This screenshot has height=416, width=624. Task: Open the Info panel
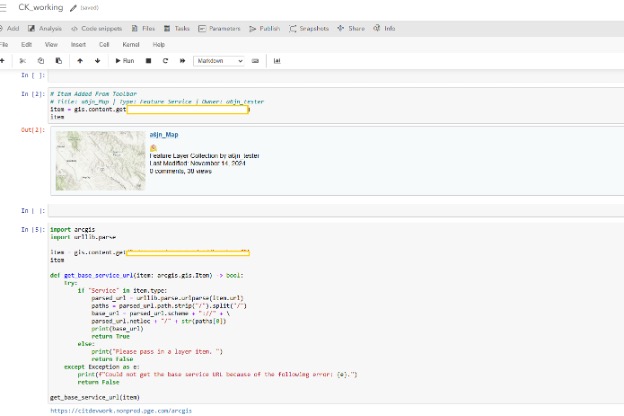point(384,28)
